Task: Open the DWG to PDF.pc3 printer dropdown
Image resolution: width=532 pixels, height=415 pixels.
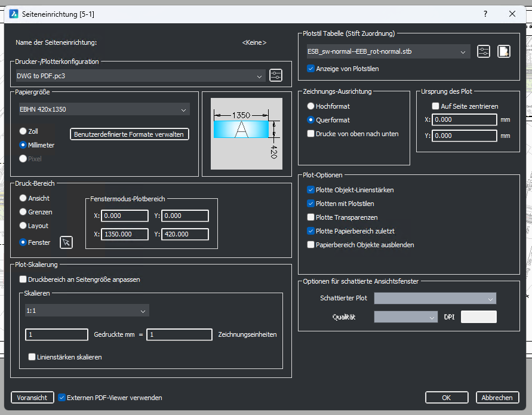Action: point(141,76)
